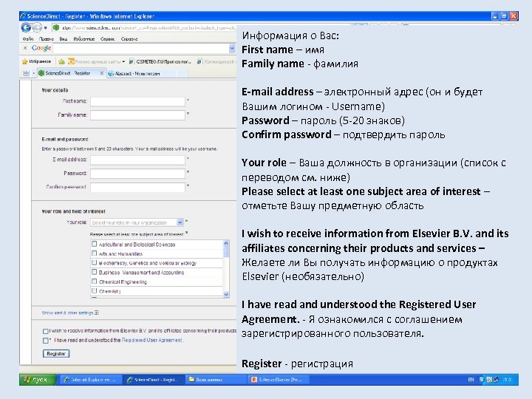This screenshot has height=399, width=532.
Task: Check Business, Management and Accounting
Action: (x=95, y=272)
